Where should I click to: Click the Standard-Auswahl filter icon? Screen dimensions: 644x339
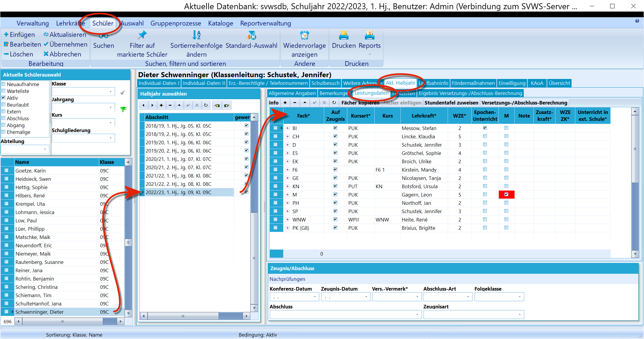[x=251, y=35]
